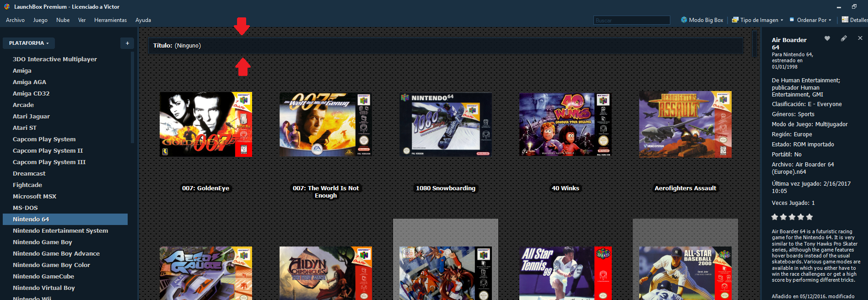Viewport: 868px width, 300px height.
Task: Click the platform list scrollbar
Action: [x=132, y=97]
